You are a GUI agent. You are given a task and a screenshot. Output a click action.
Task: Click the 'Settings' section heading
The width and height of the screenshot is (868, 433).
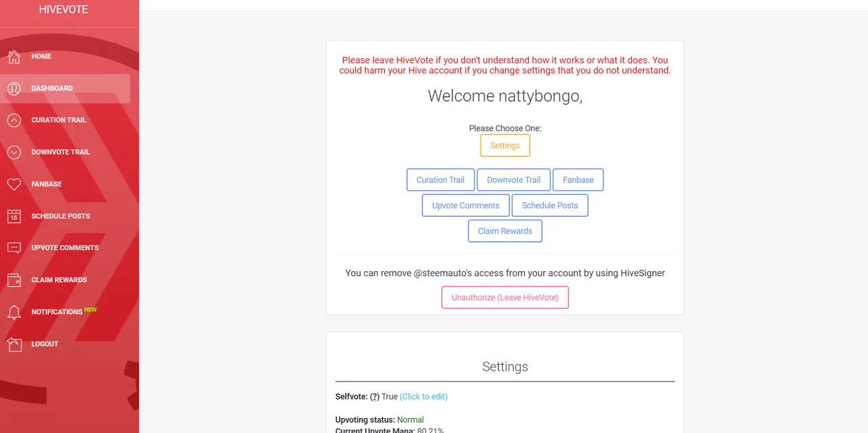505,367
